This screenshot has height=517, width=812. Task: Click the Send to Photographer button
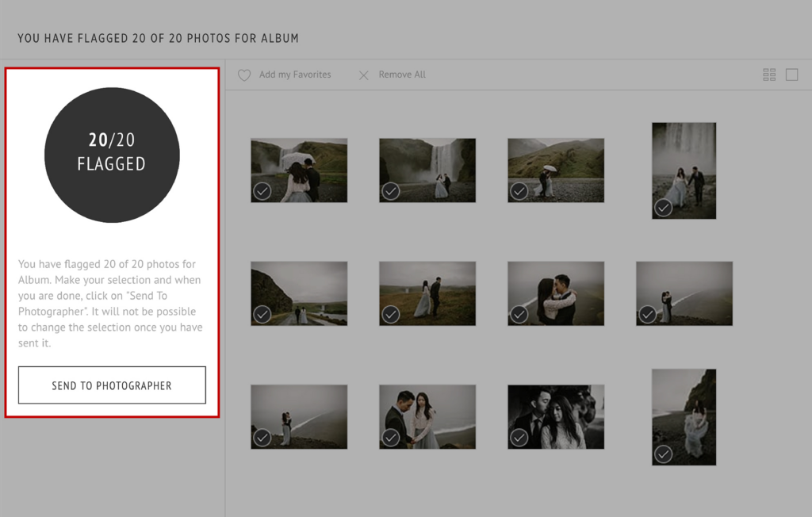coord(112,385)
